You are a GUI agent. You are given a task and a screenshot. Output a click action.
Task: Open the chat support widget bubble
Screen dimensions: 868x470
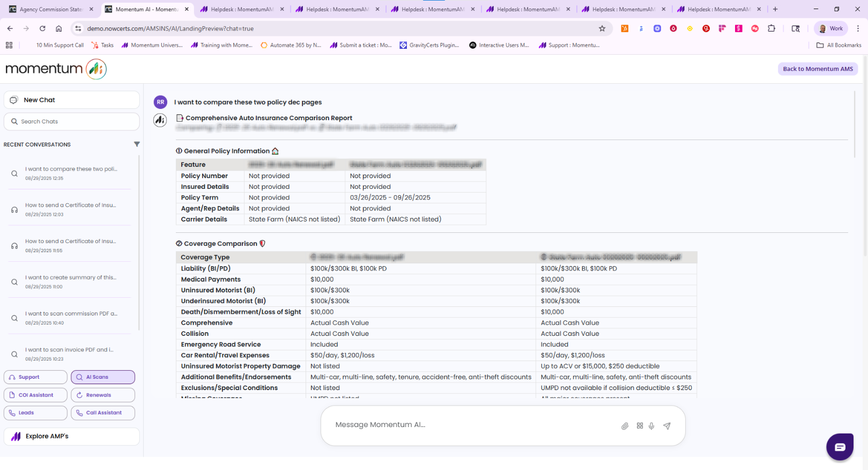coord(840,446)
